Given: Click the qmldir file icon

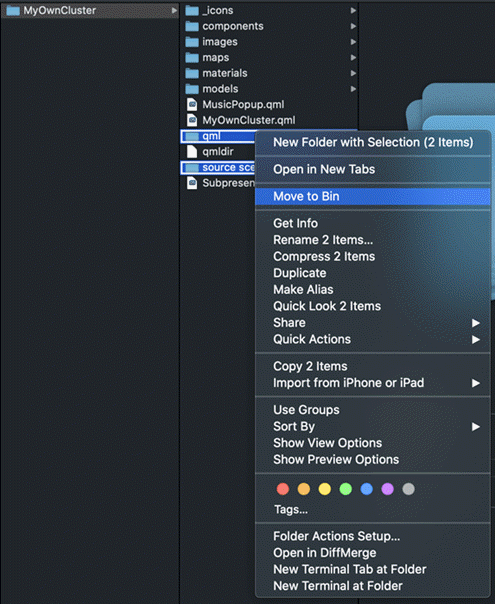Looking at the screenshot, I should pos(192,152).
